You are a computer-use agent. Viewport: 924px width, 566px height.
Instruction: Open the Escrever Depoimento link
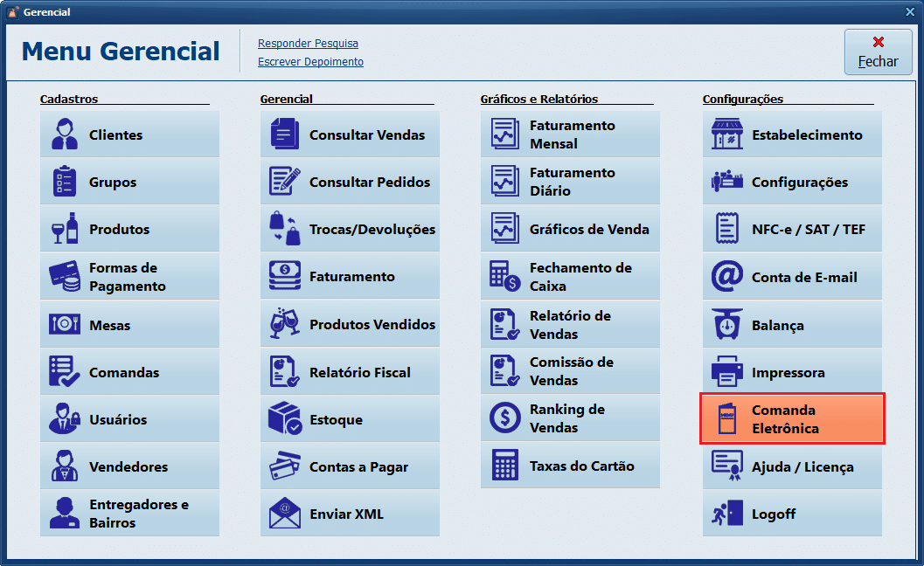click(x=310, y=62)
